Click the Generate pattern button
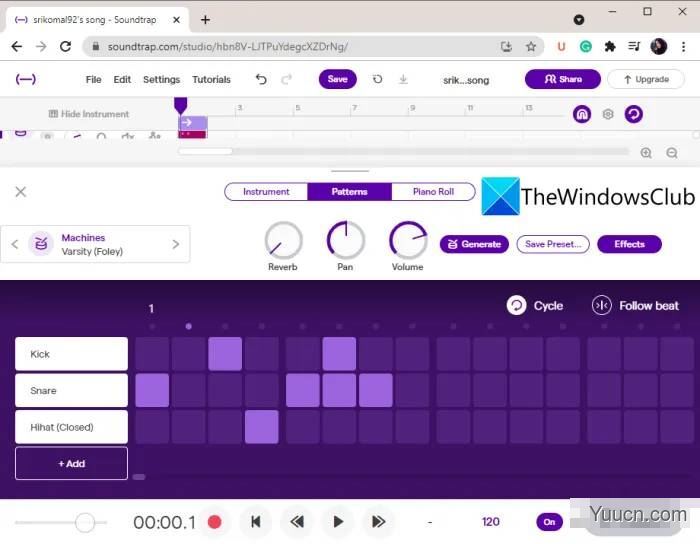The width and height of the screenshot is (700, 544). point(474,244)
